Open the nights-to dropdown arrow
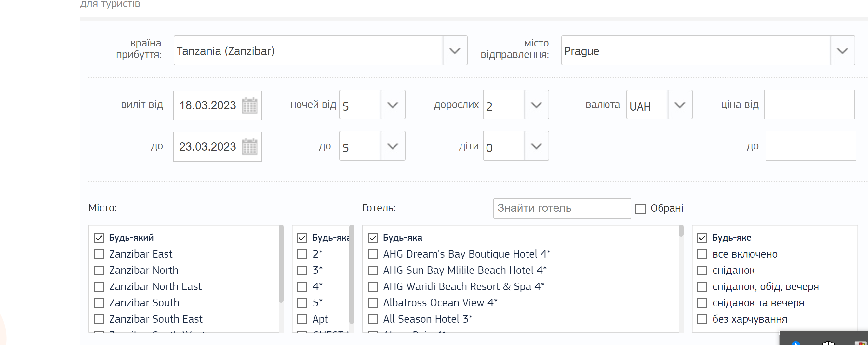This screenshot has height=345, width=868. coord(393,146)
